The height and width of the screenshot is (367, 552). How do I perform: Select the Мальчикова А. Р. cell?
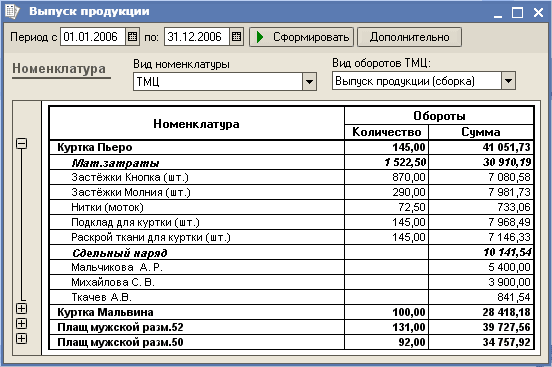click(x=197, y=267)
